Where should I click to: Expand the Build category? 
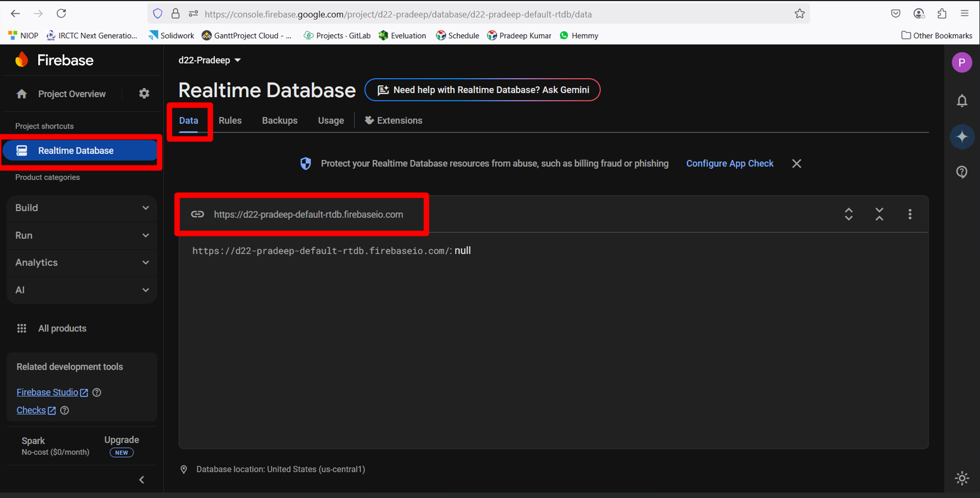[82, 207]
